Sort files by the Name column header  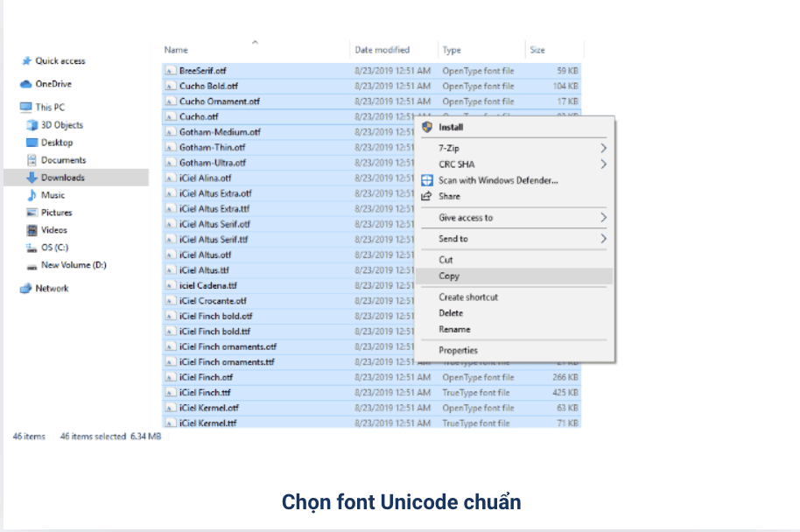point(176,50)
